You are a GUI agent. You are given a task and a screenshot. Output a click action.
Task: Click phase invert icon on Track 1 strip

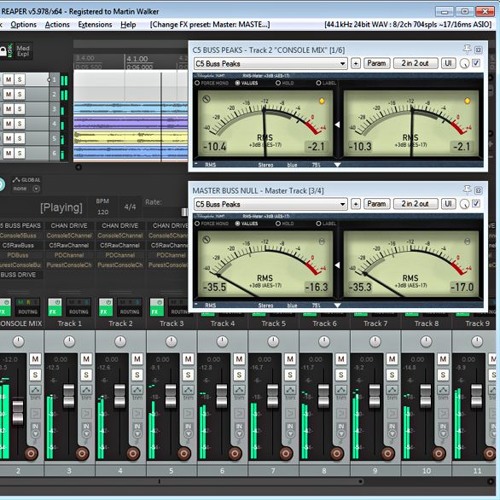[86, 413]
